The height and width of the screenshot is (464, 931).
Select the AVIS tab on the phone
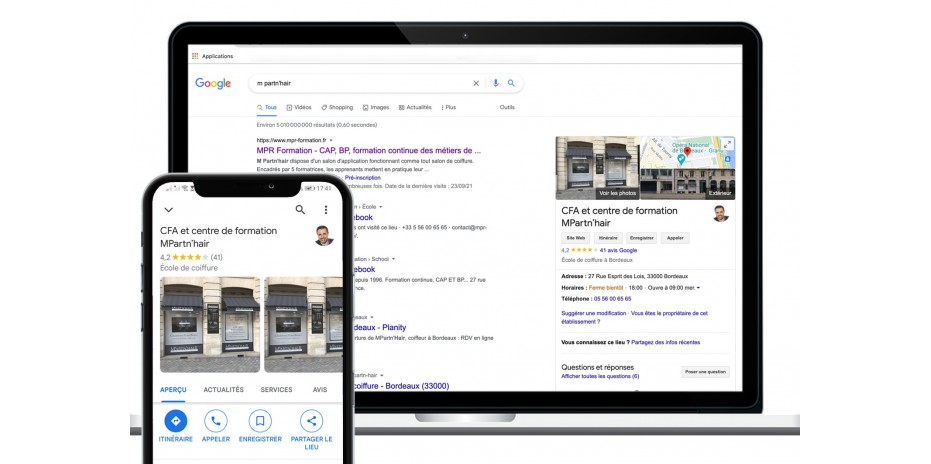click(x=320, y=390)
